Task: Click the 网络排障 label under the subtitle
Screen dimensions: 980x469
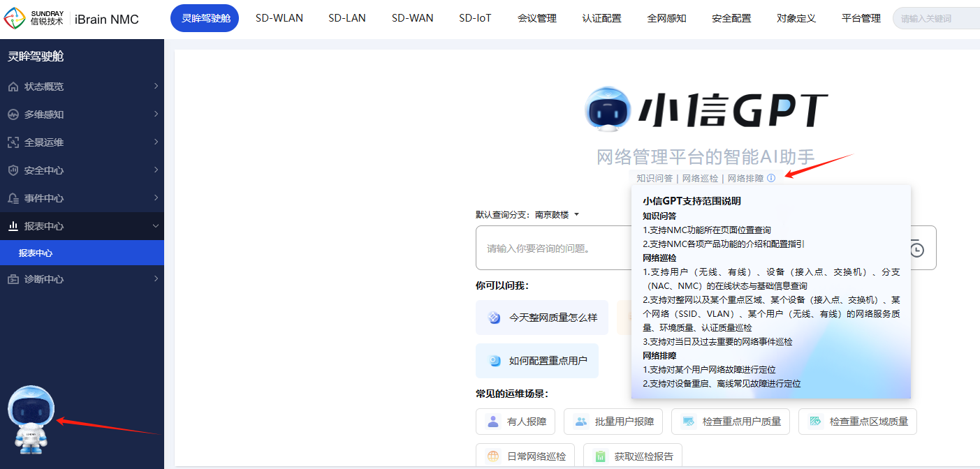Action: 745,178
